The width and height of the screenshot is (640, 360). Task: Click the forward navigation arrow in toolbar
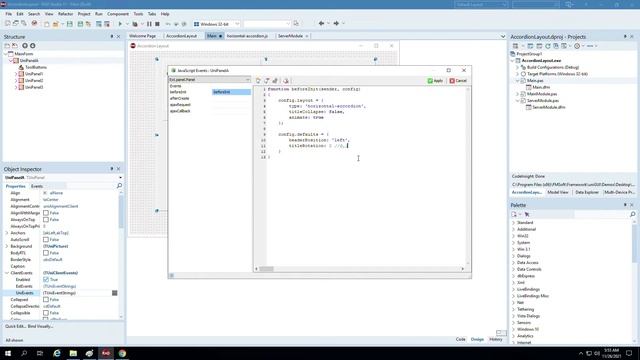point(336,24)
